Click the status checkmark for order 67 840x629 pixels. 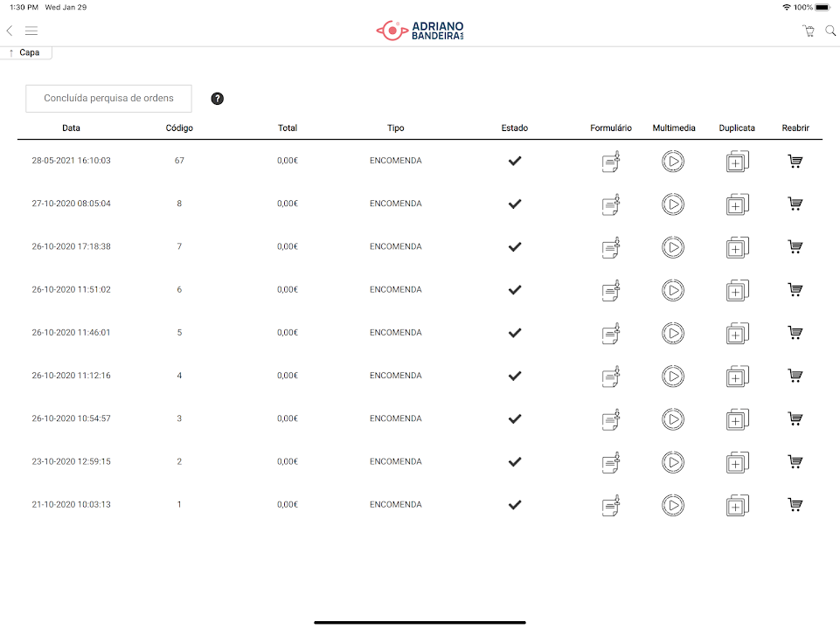pyautogui.click(x=515, y=161)
